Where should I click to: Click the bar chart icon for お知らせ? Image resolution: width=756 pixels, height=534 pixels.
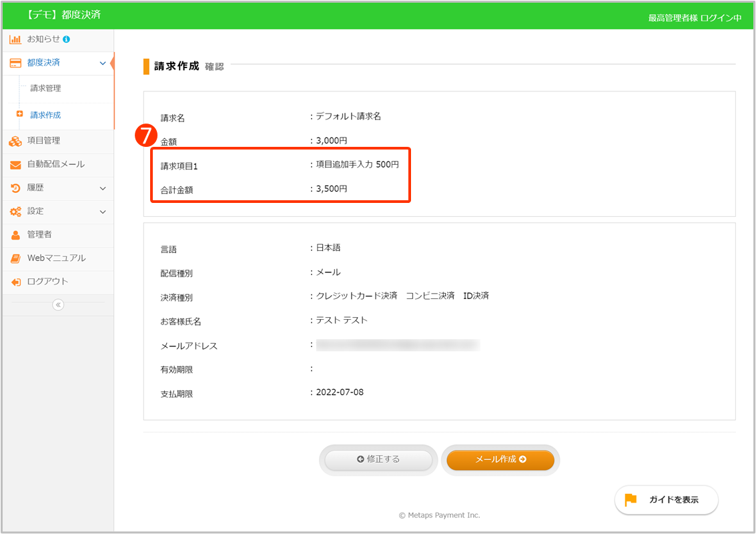(x=15, y=39)
